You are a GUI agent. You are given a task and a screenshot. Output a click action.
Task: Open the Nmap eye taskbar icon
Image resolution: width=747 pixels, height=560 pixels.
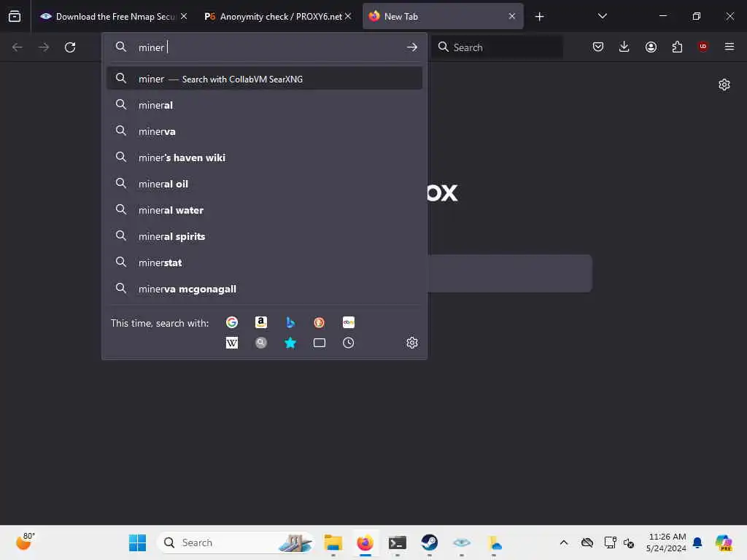pyautogui.click(x=462, y=542)
